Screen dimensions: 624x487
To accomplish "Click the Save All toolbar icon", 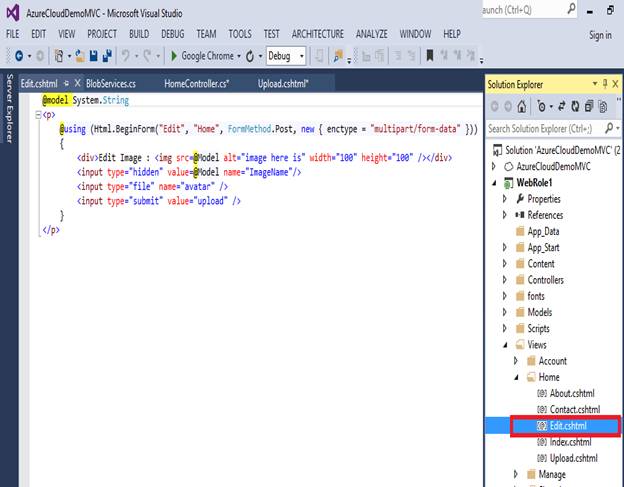I will pos(105,56).
